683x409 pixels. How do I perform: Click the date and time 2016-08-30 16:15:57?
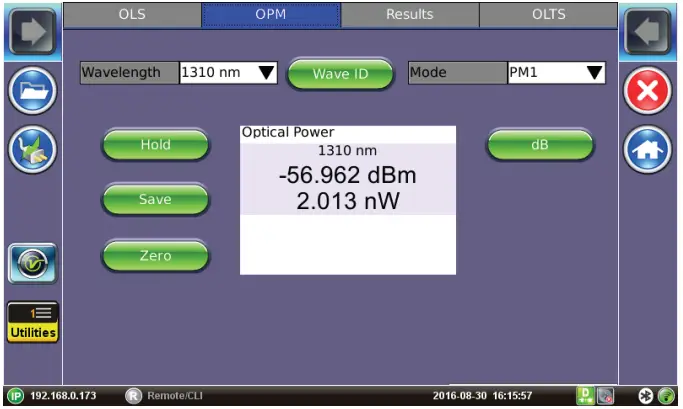pyautogui.click(x=482, y=396)
